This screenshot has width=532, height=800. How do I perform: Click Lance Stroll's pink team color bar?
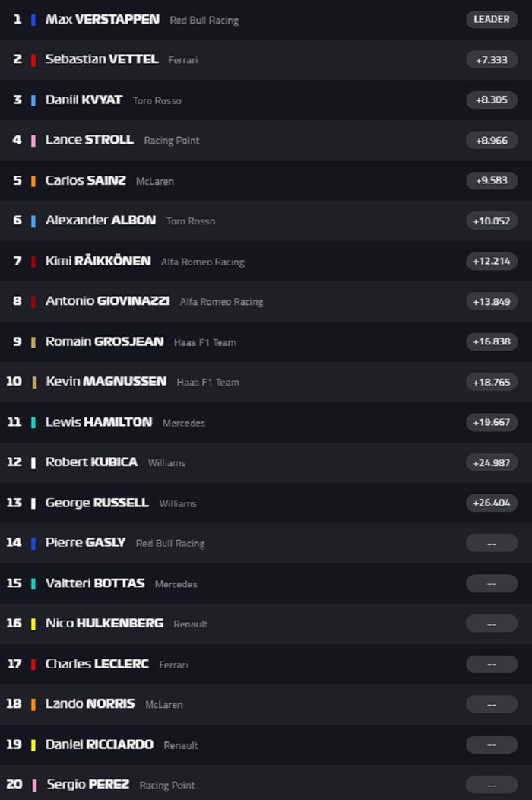pos(33,141)
